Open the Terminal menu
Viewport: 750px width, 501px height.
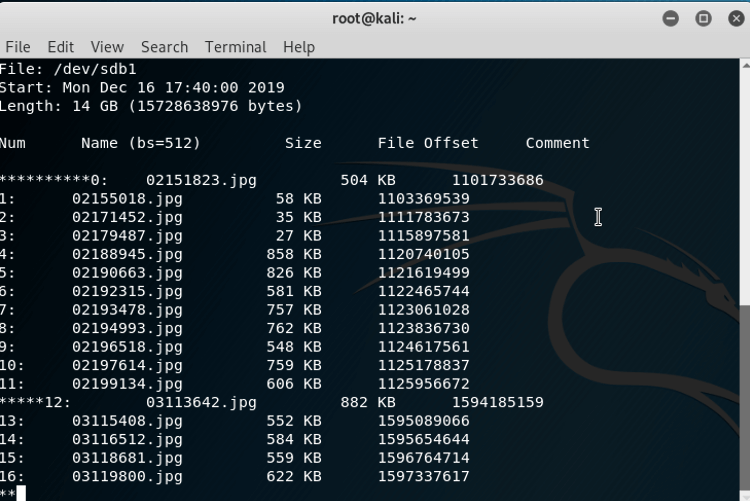pyautogui.click(x=235, y=47)
